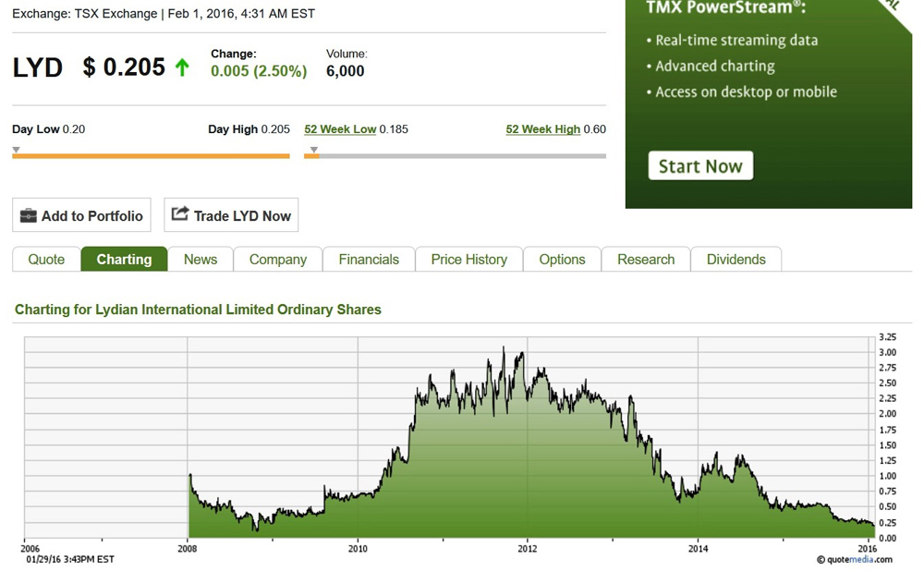The height and width of the screenshot is (571, 924).
Task: Click the Trade LYD Now button
Action: (231, 215)
